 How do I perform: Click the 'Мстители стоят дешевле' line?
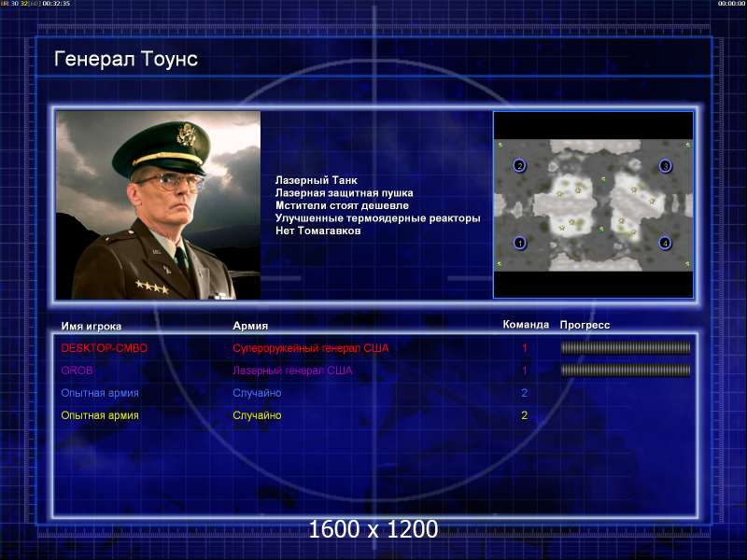(342, 205)
